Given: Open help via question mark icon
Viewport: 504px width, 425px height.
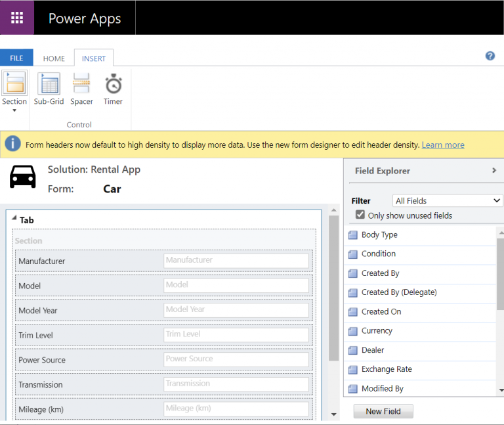Looking at the screenshot, I should (x=490, y=56).
